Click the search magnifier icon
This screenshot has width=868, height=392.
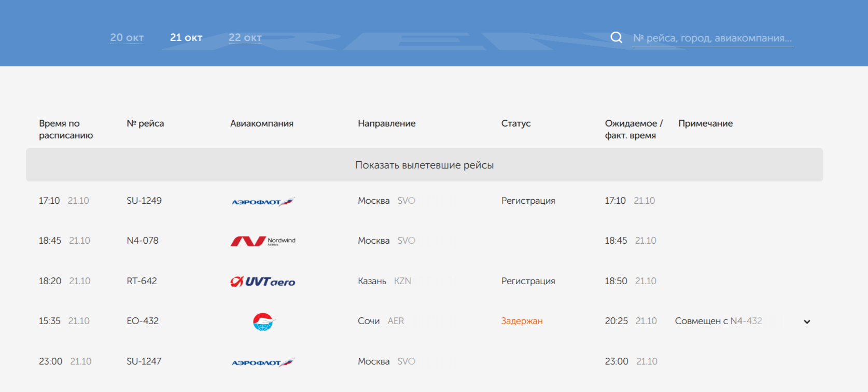tap(616, 37)
